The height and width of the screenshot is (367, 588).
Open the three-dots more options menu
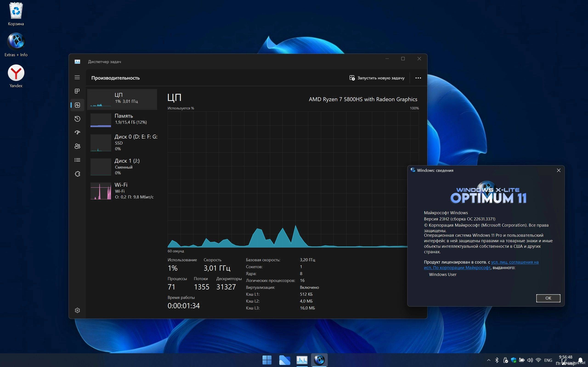click(x=418, y=78)
